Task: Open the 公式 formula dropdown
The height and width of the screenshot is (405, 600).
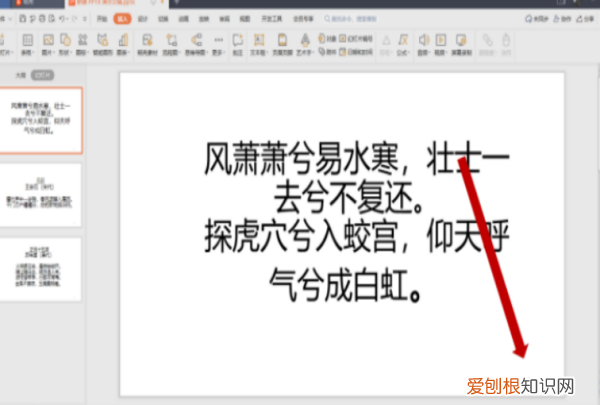Action: coord(403,45)
